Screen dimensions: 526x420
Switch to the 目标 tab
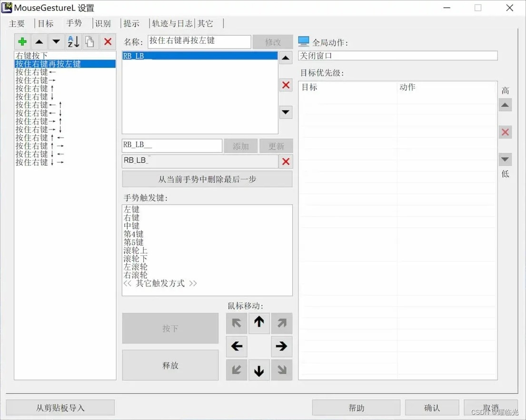(46, 23)
